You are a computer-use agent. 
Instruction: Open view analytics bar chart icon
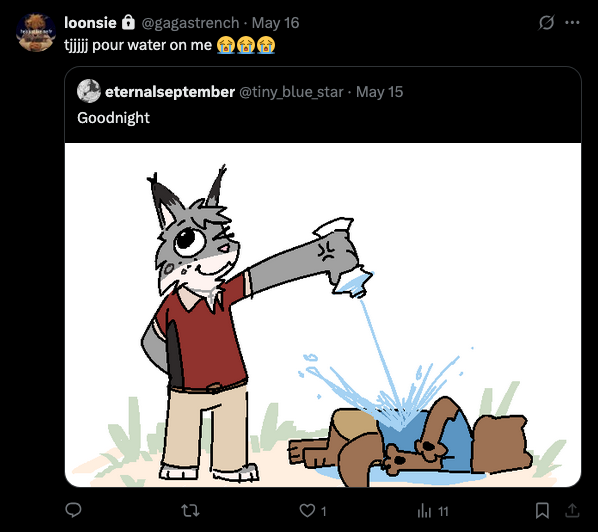coord(424,510)
